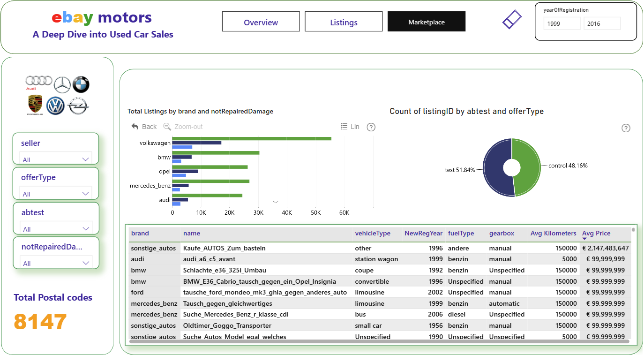Click the eraser clear-filters icon
Screen dimensions: 644x355
512,19
